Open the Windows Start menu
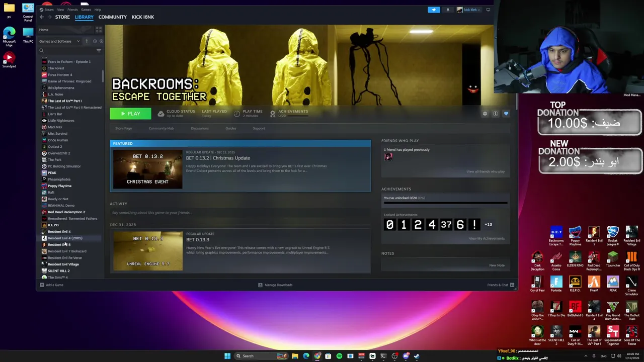Image resolution: width=644 pixels, height=362 pixels. (x=227, y=356)
